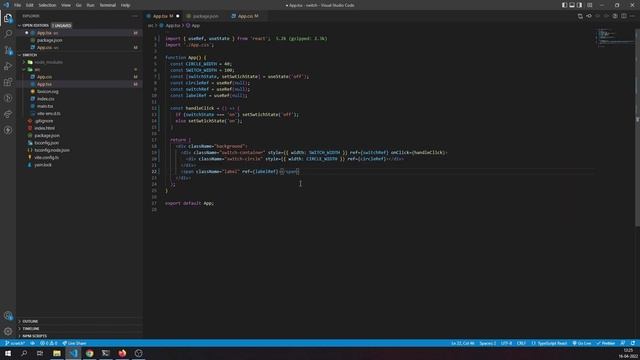Click the Split Editor Right icon

pyautogui.click(x=624, y=16)
